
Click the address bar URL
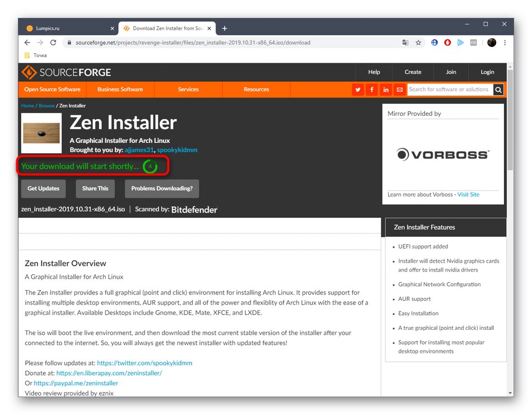pos(193,43)
